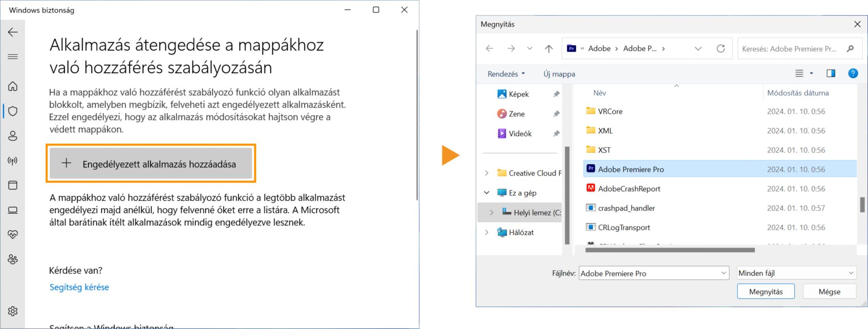Screen dimensions: 868x329
Task: Open the Rendezés menu
Action: [506, 74]
